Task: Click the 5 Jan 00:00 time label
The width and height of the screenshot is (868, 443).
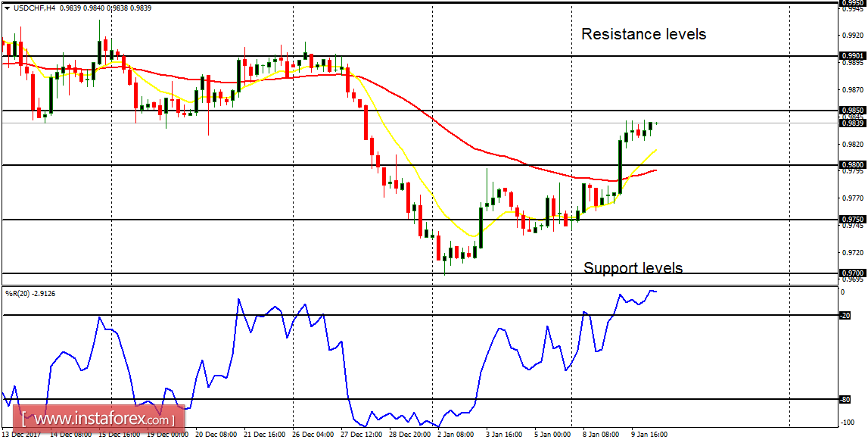Action: coord(554,435)
